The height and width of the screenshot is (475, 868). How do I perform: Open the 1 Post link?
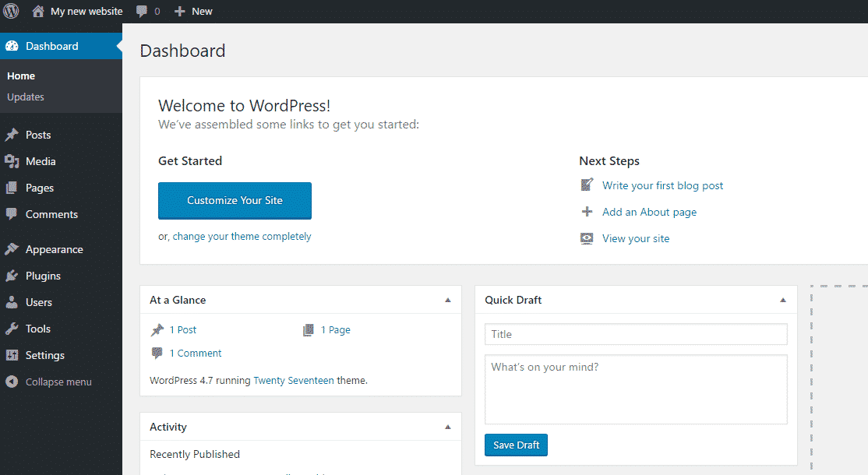183,330
